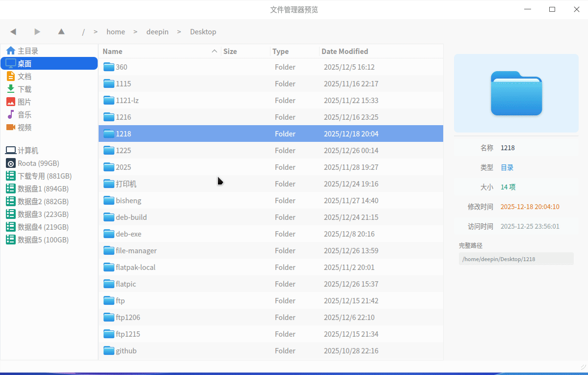Click the full path field /home/deepin/Desktop/1218

[x=516, y=259]
